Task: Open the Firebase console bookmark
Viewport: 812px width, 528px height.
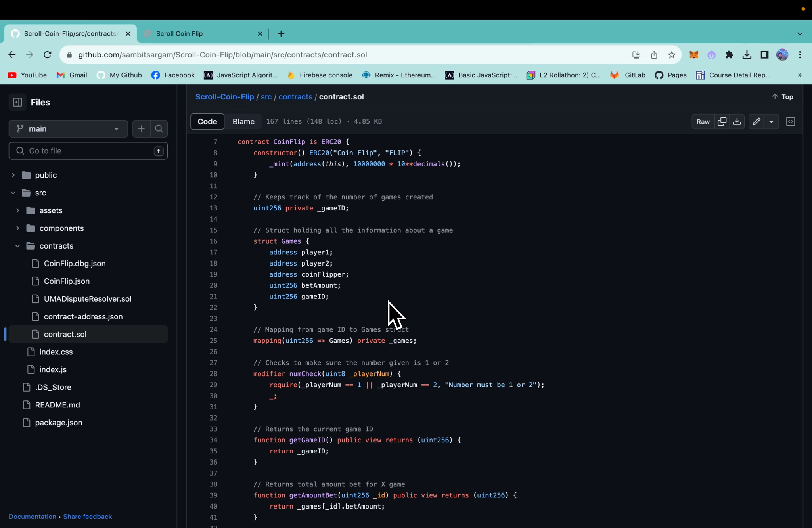Action: 320,75
